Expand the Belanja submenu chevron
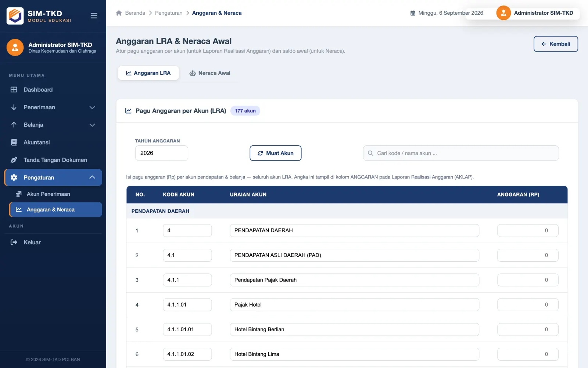Screen dimensions: 588x368 pyautogui.click(x=92, y=125)
